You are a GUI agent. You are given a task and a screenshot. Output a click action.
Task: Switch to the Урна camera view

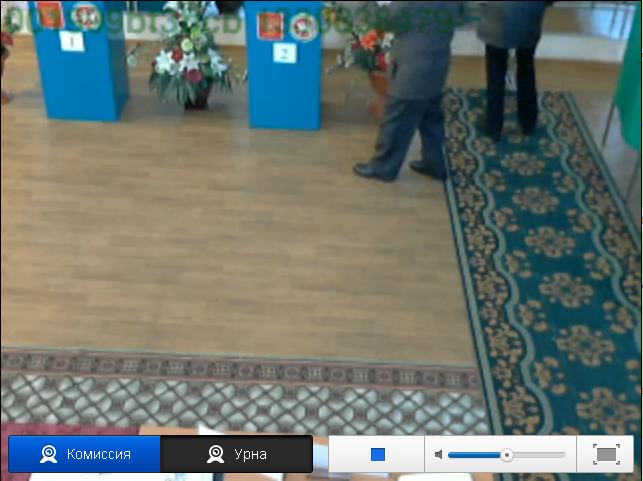point(237,454)
